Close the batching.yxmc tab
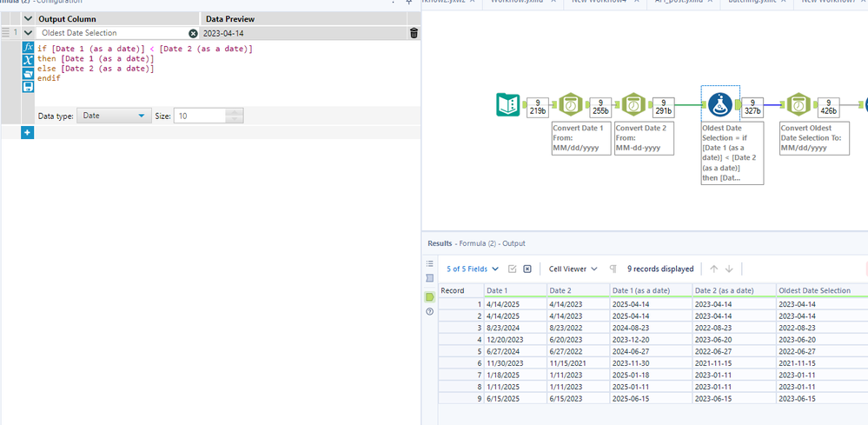 pos(782,2)
